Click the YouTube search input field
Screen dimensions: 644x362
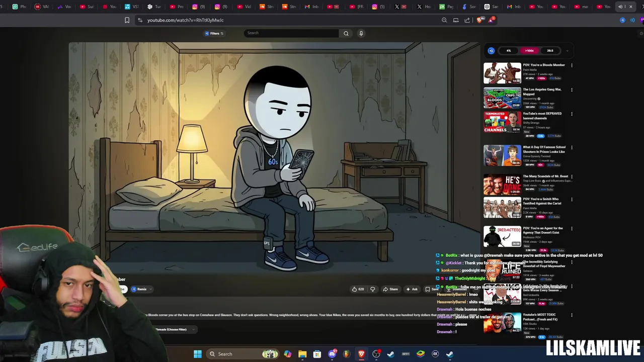click(291, 33)
